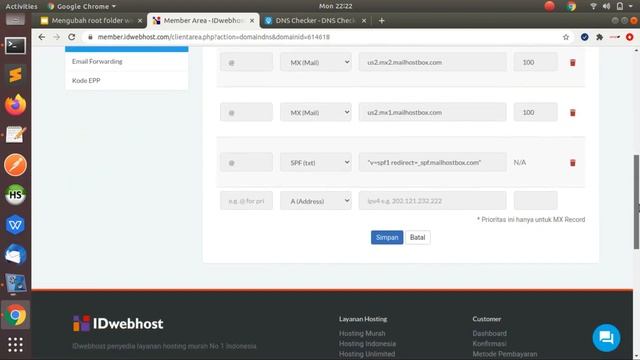The height and width of the screenshot is (360, 640).
Task: Click the new record hostname field
Action: tap(246, 201)
